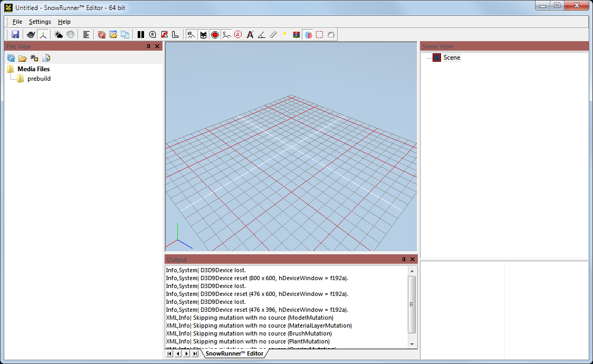Viewport: 593px width, 364px height.
Task: Click the ruler measure icon
Action: coord(273,35)
